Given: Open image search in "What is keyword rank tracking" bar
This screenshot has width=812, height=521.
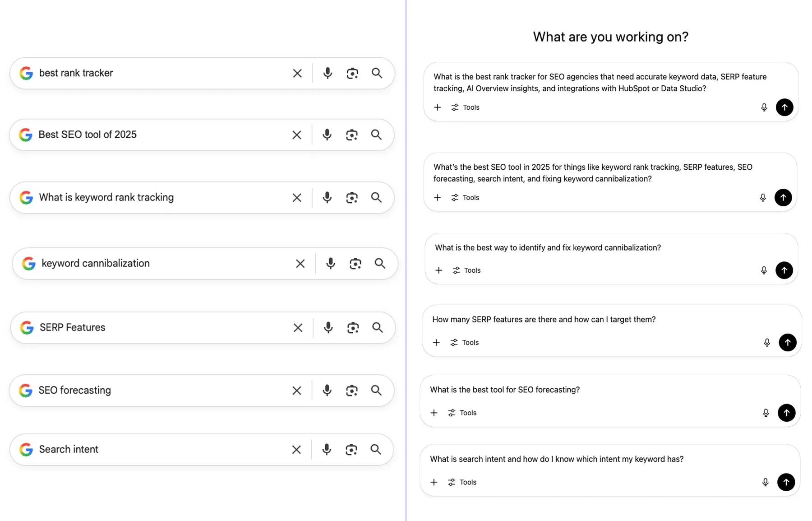Looking at the screenshot, I should pyautogui.click(x=352, y=197).
